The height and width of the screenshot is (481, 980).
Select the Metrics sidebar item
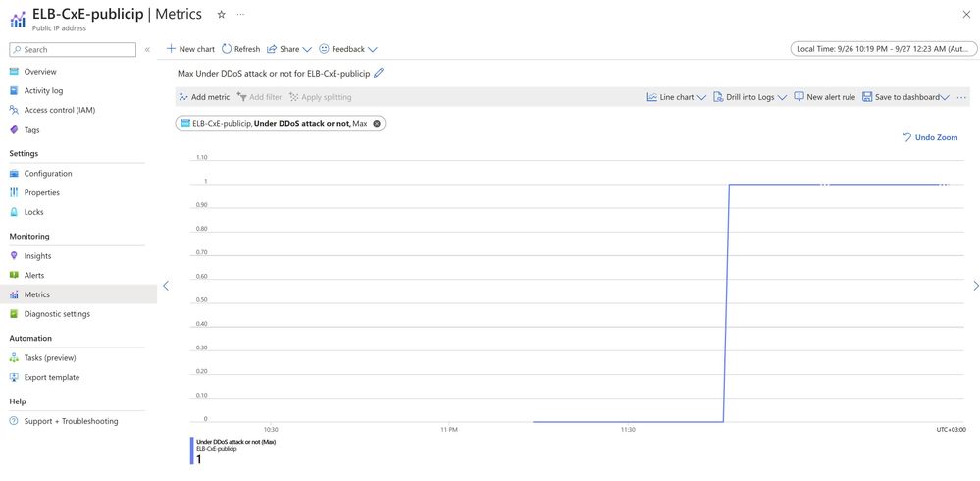(78, 294)
